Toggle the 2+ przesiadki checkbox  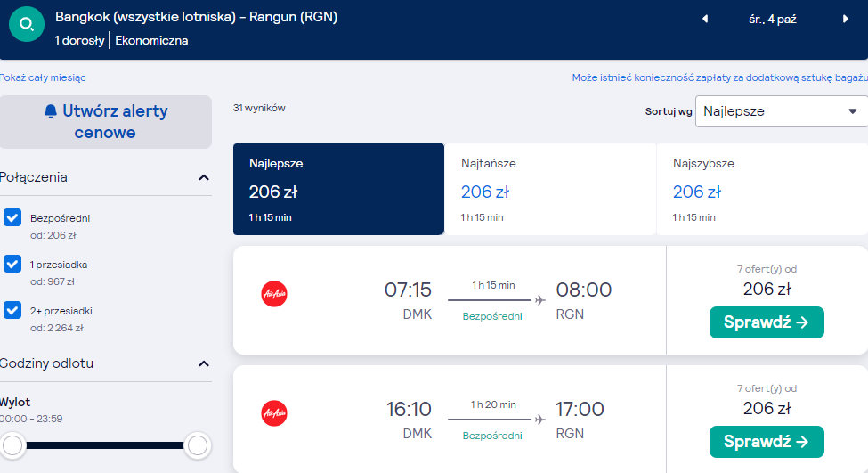click(x=12, y=310)
